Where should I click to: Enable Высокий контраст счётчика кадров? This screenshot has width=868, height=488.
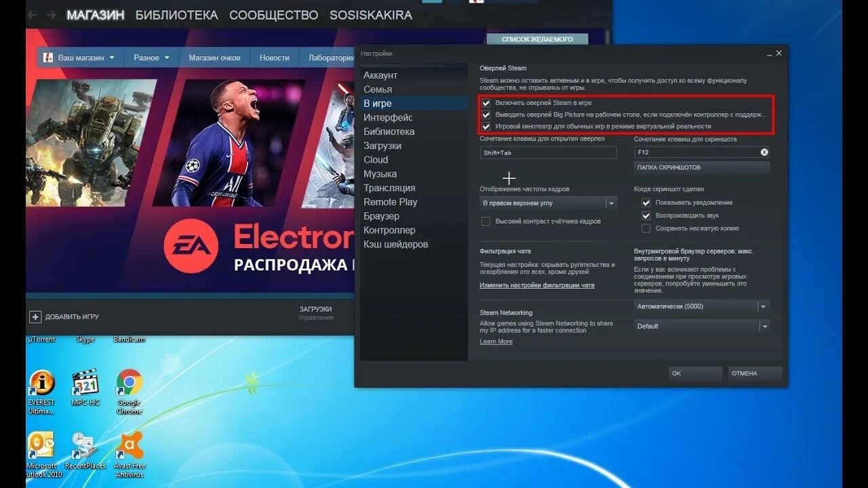486,221
